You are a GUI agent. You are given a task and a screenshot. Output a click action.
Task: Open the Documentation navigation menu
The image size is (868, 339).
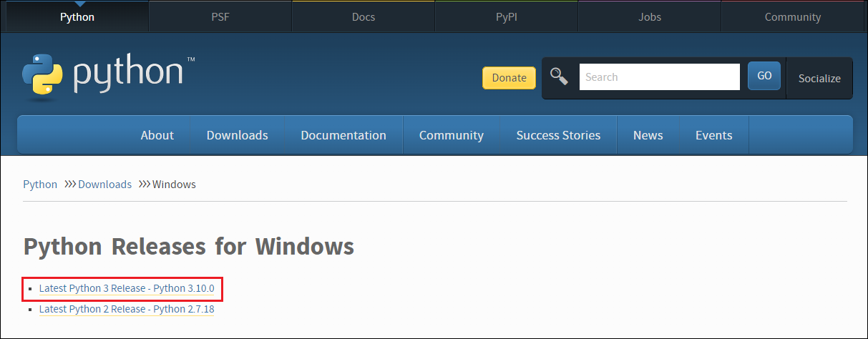pos(343,135)
